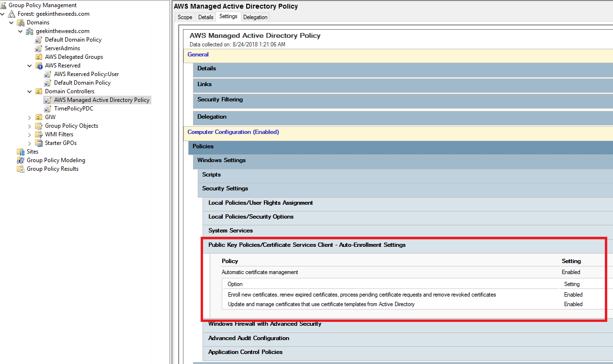This screenshot has width=613, height=364.
Task: Click the WMI Filters folder icon
Action: click(x=38, y=134)
